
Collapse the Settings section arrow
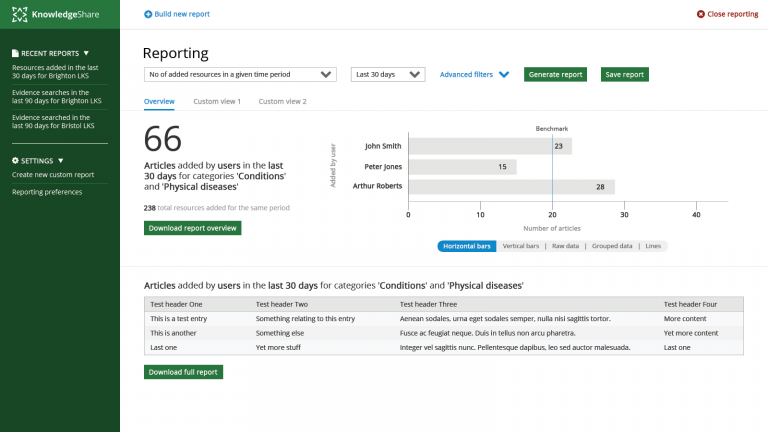(61, 160)
